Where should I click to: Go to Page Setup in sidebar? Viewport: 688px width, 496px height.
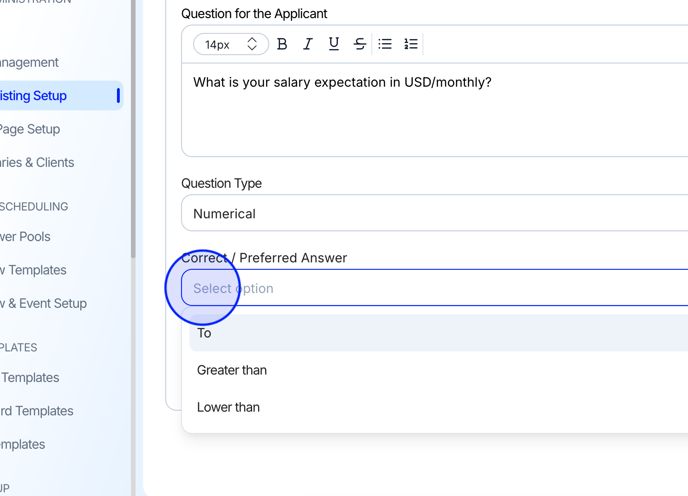pos(30,129)
